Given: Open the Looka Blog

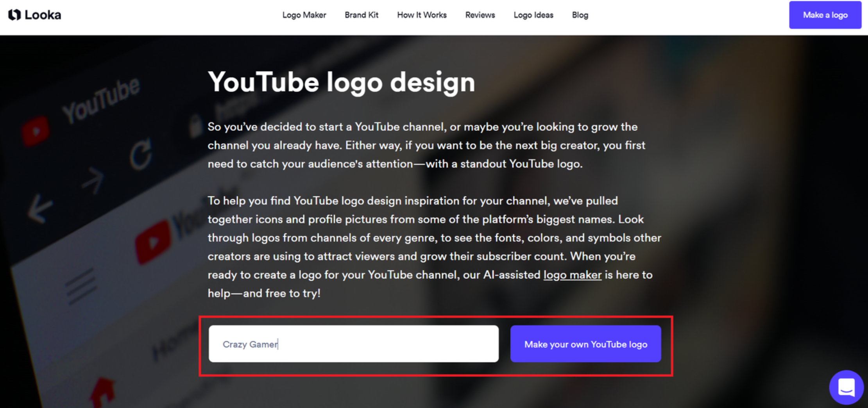Looking at the screenshot, I should (580, 15).
